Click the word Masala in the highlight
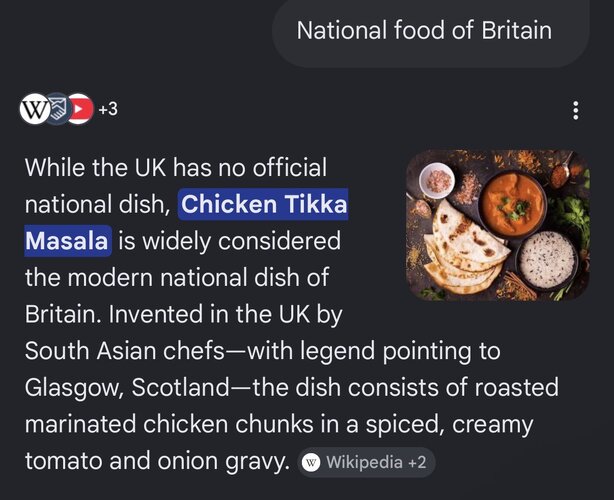 coord(67,241)
